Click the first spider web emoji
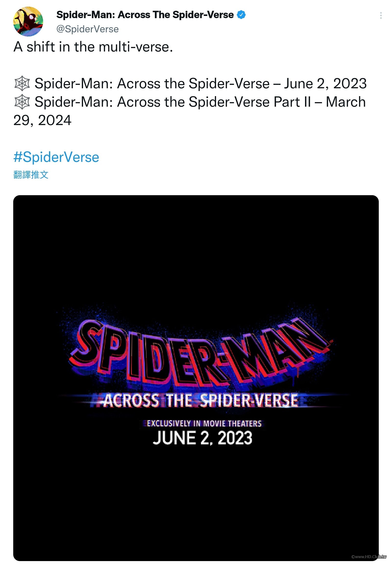 (22, 83)
